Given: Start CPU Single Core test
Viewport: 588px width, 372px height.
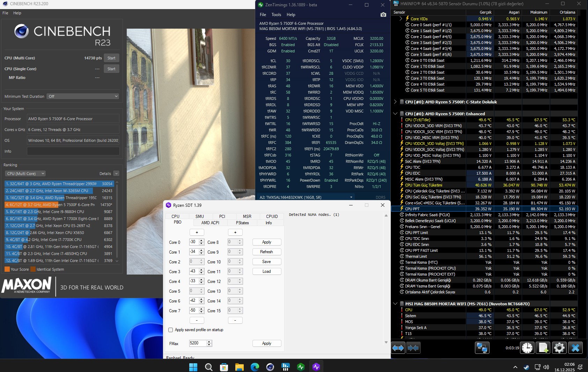Looking at the screenshot, I should (x=111, y=69).
